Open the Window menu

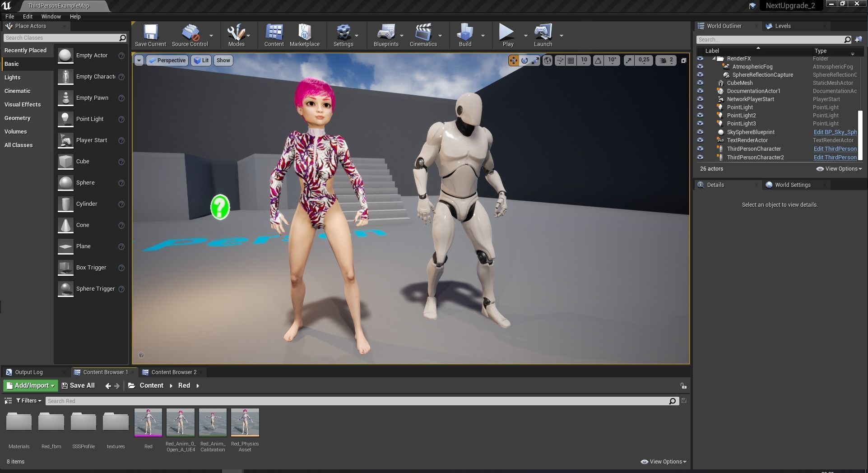[x=51, y=16]
